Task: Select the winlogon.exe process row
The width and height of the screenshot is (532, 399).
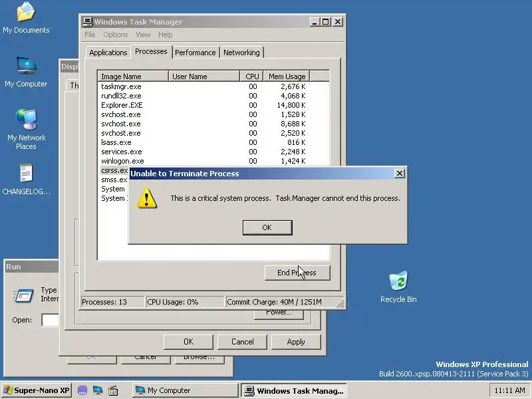Action: pyautogui.click(x=213, y=161)
